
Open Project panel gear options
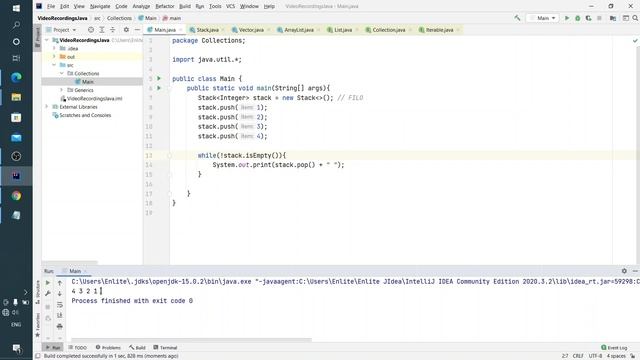click(x=126, y=30)
